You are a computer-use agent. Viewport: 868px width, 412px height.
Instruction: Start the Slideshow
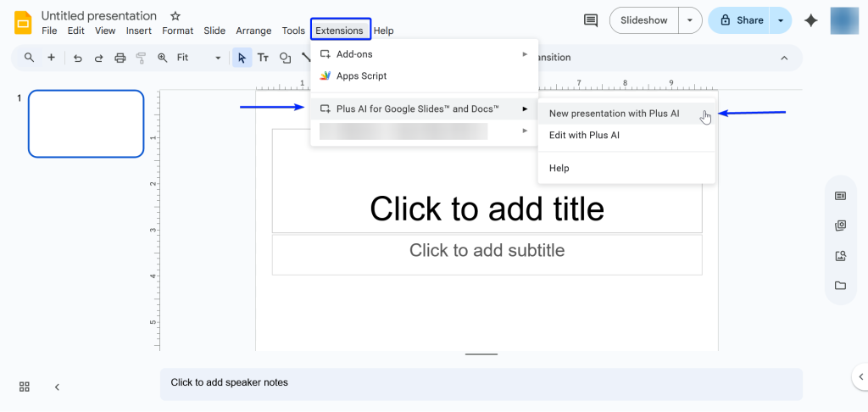coord(643,20)
